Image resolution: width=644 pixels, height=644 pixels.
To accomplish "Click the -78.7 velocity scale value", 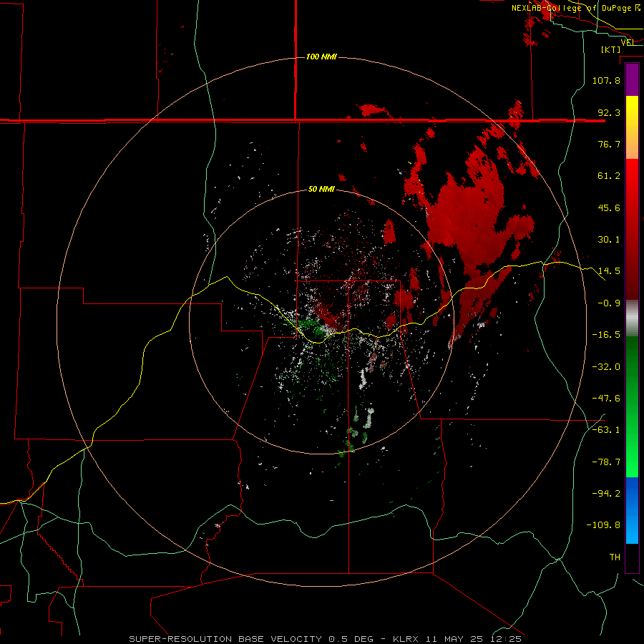I will (606, 462).
